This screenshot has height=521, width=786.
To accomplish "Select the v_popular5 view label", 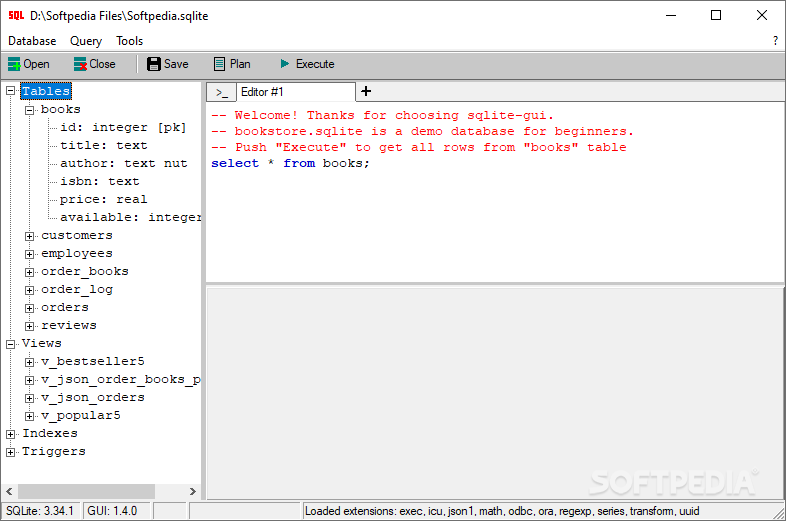I will [81, 416].
